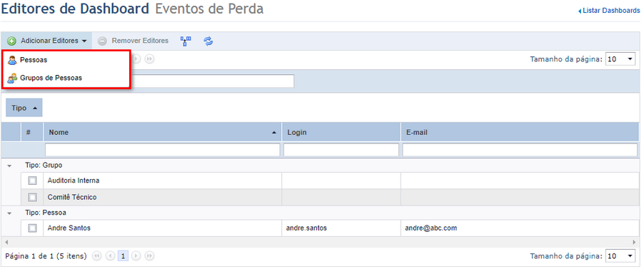Click the # column header

32,133
